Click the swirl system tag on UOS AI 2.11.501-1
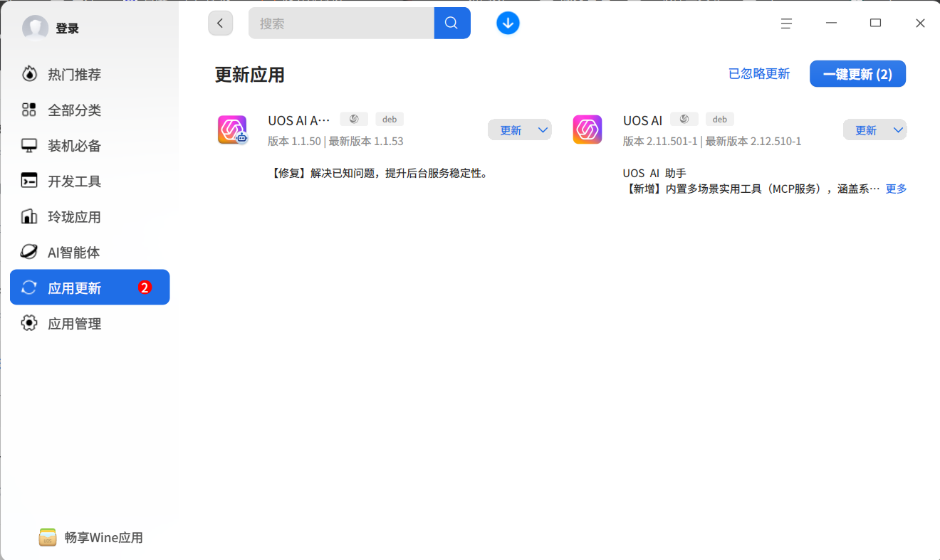The image size is (940, 560). pyautogui.click(x=684, y=119)
